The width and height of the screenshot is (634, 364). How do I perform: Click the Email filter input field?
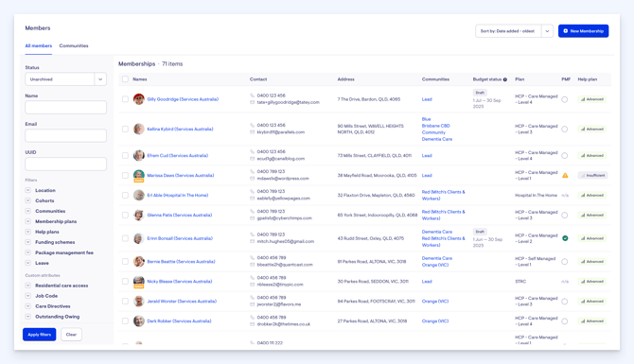(x=66, y=136)
